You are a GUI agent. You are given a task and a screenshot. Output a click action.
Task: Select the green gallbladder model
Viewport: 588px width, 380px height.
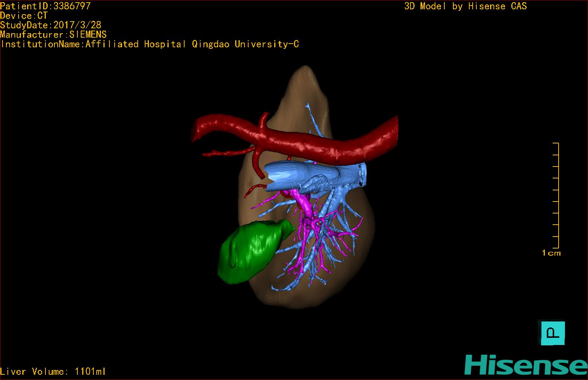(253, 253)
